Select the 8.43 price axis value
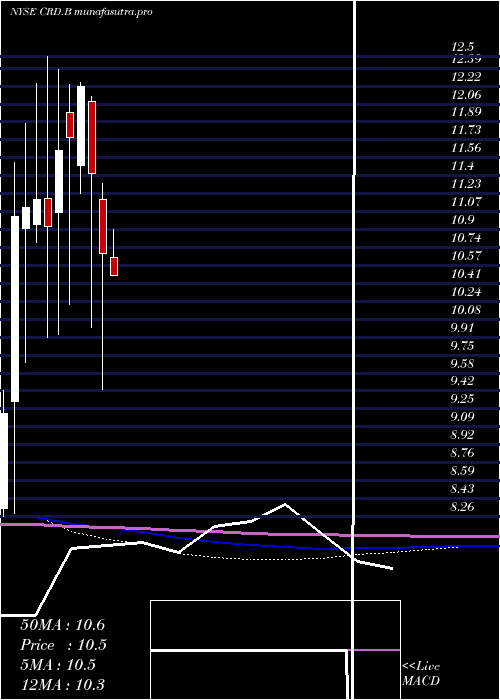This screenshot has width=500, height=700. 462,489
